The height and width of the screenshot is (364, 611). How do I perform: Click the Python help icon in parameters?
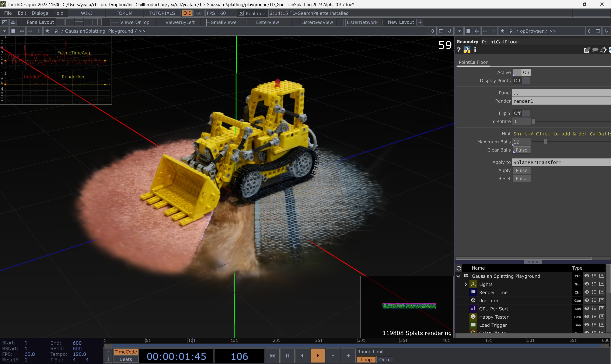click(467, 50)
